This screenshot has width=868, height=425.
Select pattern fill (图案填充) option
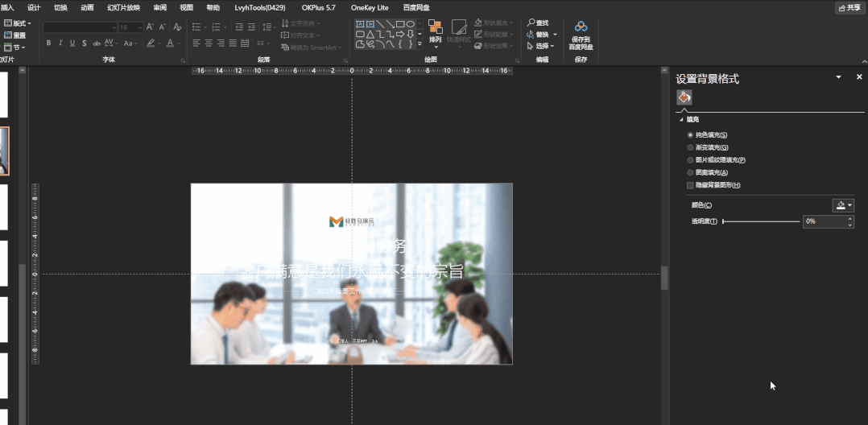708,172
